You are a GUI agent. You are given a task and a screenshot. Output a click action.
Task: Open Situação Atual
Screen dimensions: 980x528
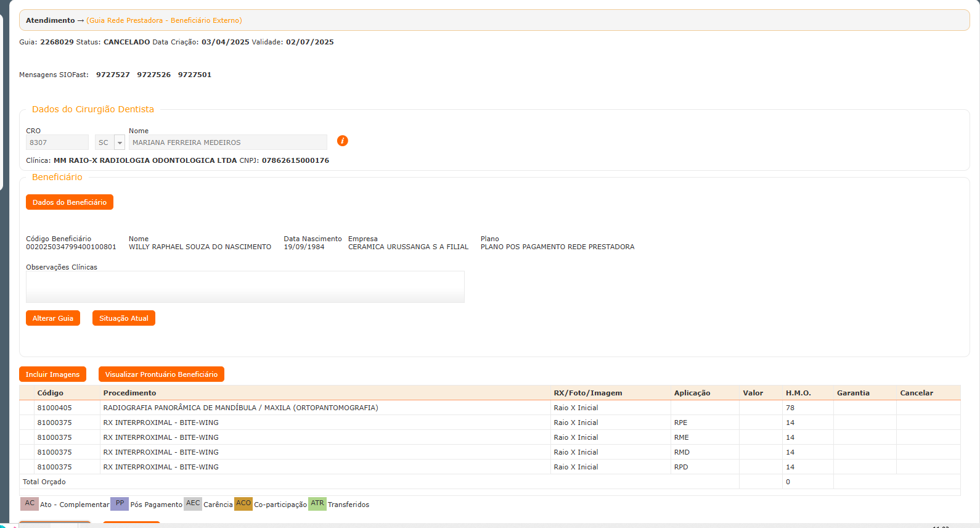point(124,318)
